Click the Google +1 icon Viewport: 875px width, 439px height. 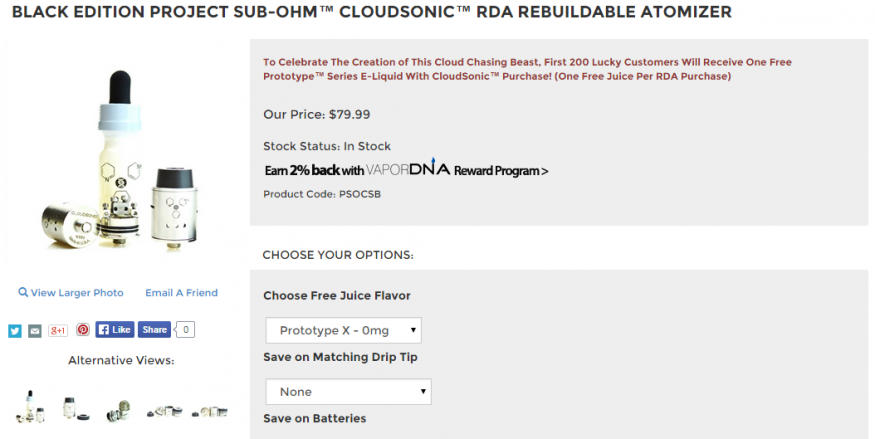click(x=58, y=331)
